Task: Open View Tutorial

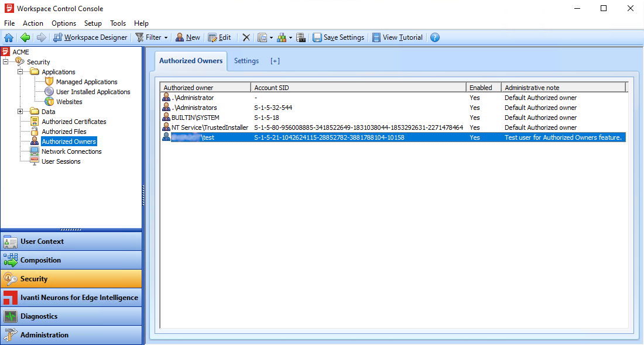Action: coord(397,38)
